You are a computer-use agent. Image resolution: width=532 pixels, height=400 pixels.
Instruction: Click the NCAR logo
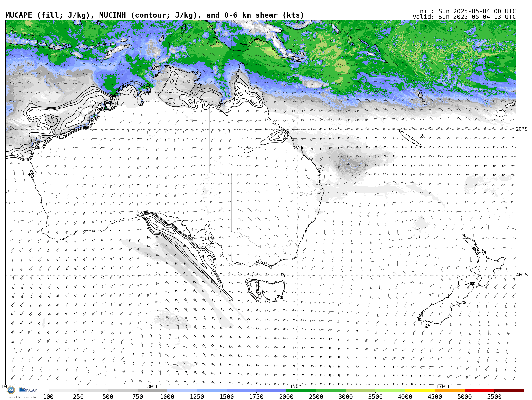tap(28, 390)
